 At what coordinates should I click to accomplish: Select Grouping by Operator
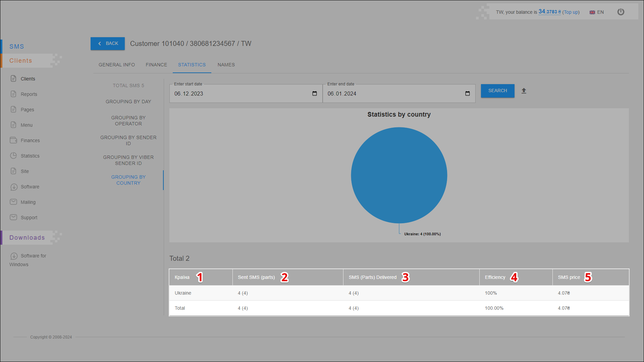coord(128,121)
